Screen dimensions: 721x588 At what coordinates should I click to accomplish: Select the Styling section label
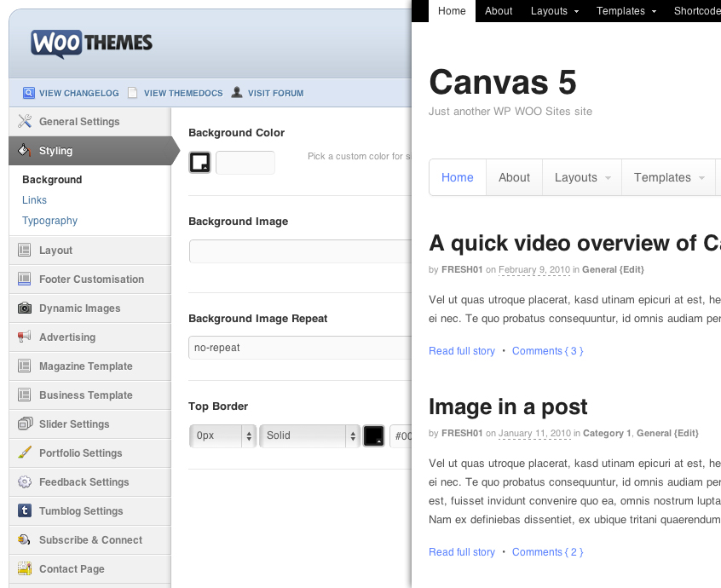click(x=55, y=150)
